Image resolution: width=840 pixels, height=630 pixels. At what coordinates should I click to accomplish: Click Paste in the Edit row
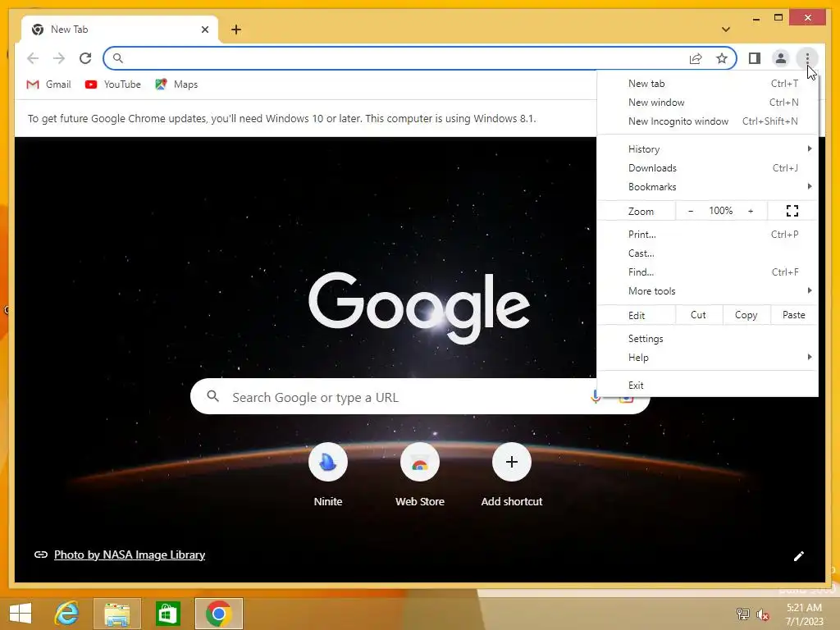click(x=794, y=315)
